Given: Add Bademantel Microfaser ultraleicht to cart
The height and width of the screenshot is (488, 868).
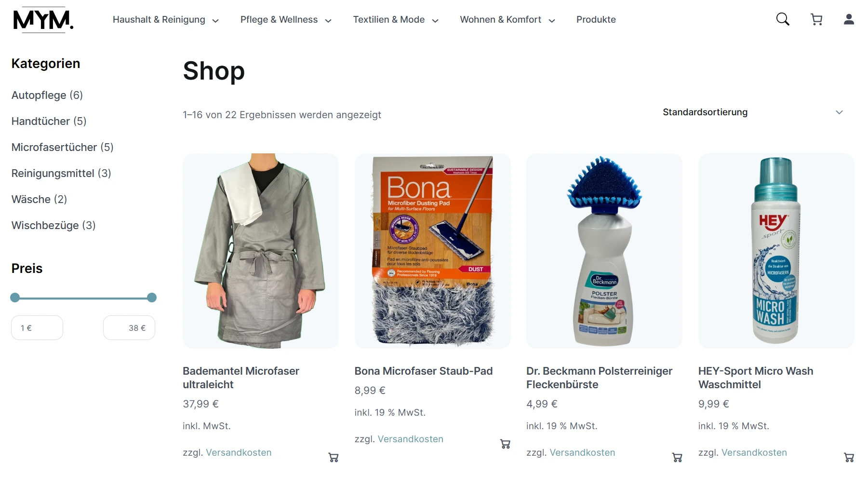Looking at the screenshot, I should 334,458.
